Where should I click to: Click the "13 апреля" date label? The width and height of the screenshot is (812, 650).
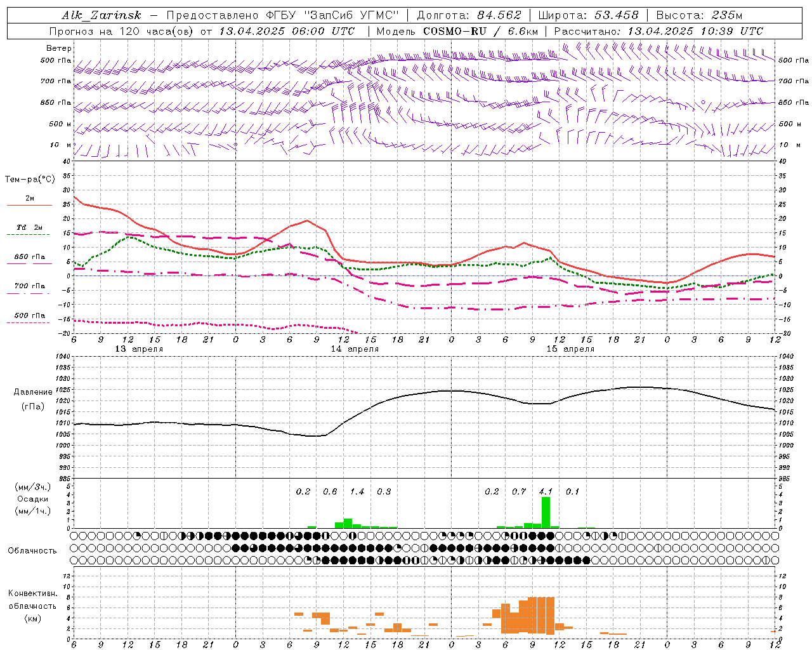coord(139,349)
